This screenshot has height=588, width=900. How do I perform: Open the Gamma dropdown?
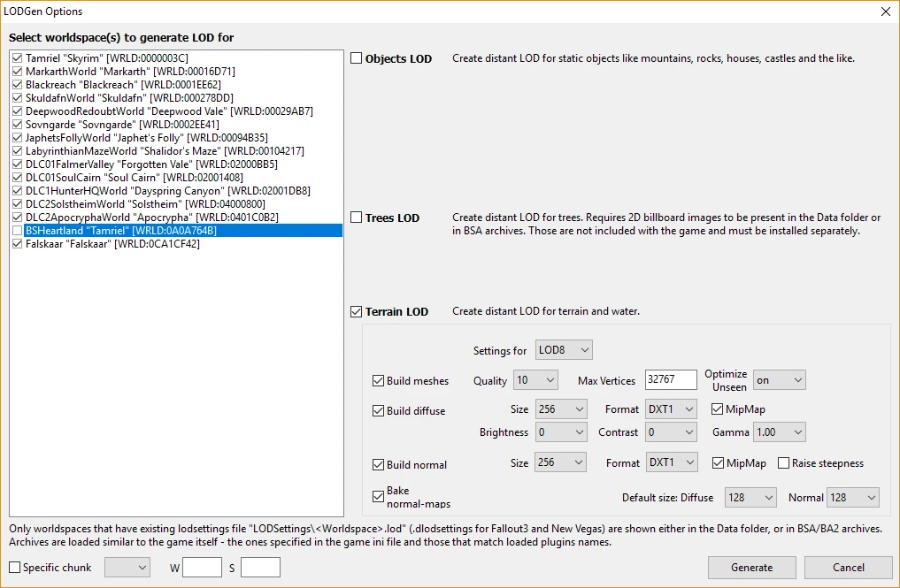click(x=780, y=432)
